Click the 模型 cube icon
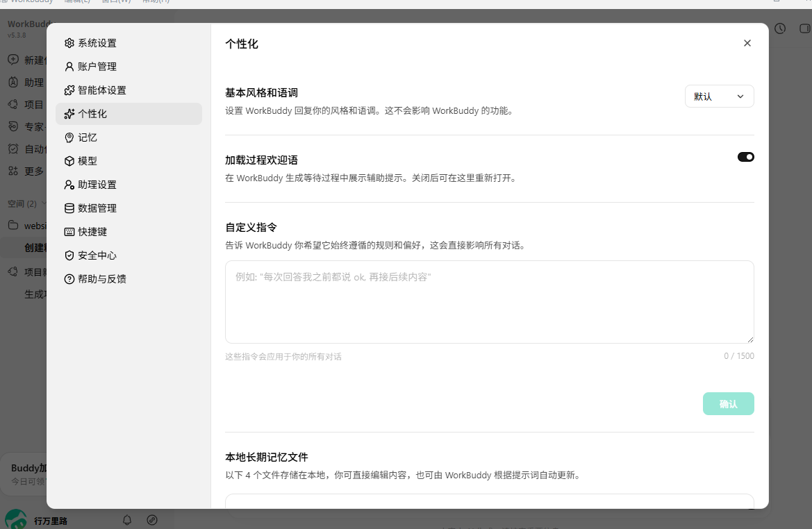Image resolution: width=812 pixels, height=529 pixels. click(69, 161)
